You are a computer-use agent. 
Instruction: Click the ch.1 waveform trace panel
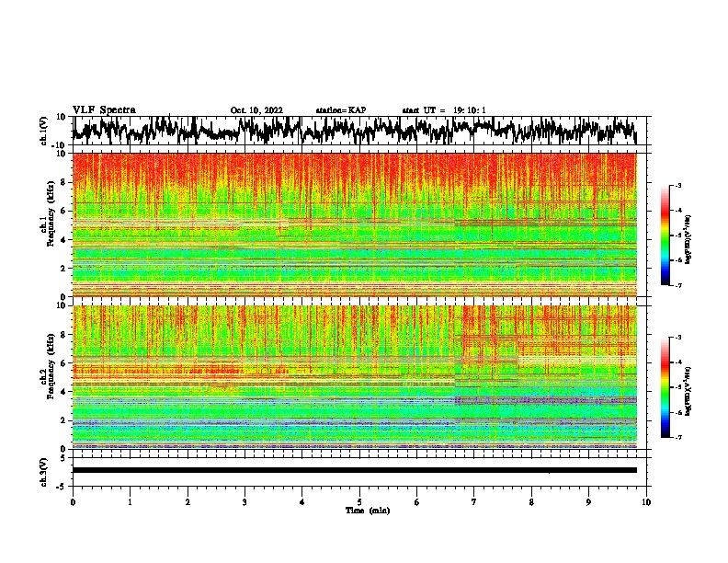[359, 131]
